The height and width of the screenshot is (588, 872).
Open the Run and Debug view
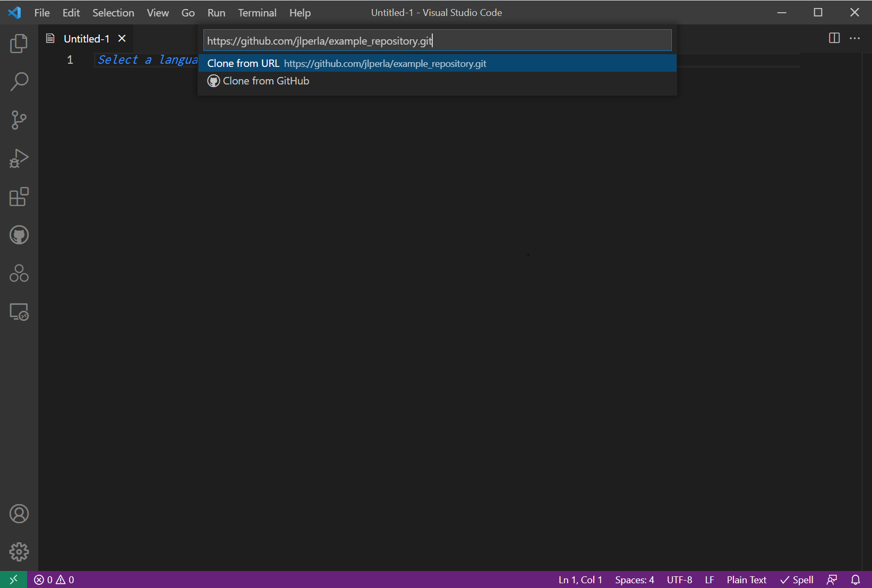19,158
